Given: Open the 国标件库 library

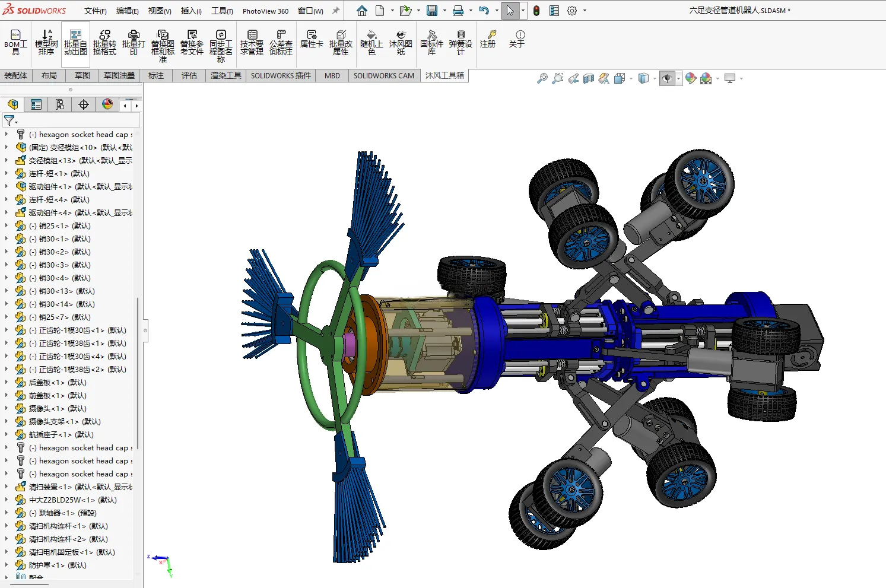Looking at the screenshot, I should point(431,42).
